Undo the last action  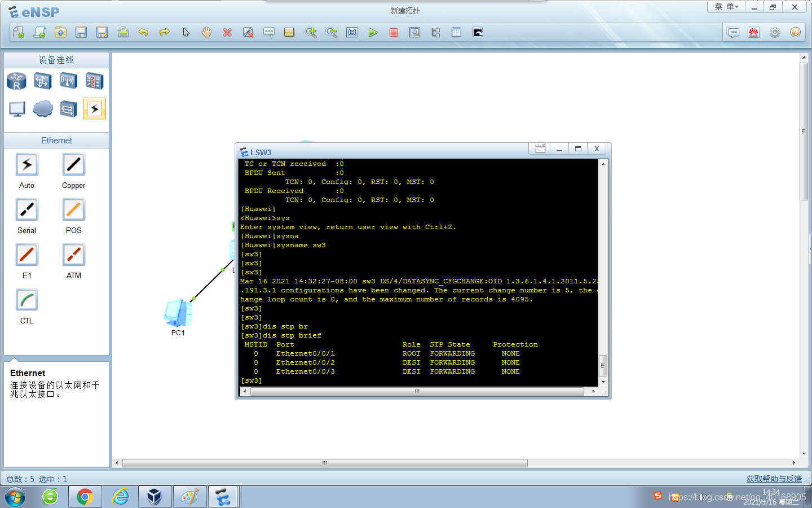point(144,32)
